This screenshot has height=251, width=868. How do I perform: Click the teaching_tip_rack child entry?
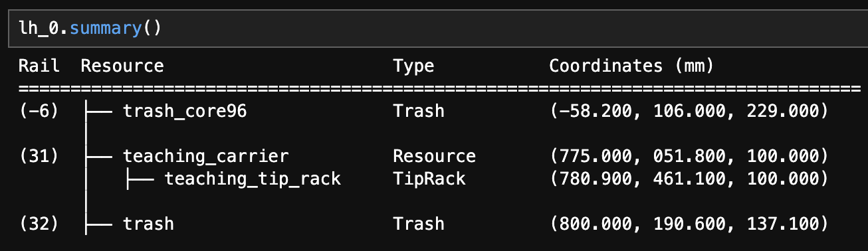(253, 179)
